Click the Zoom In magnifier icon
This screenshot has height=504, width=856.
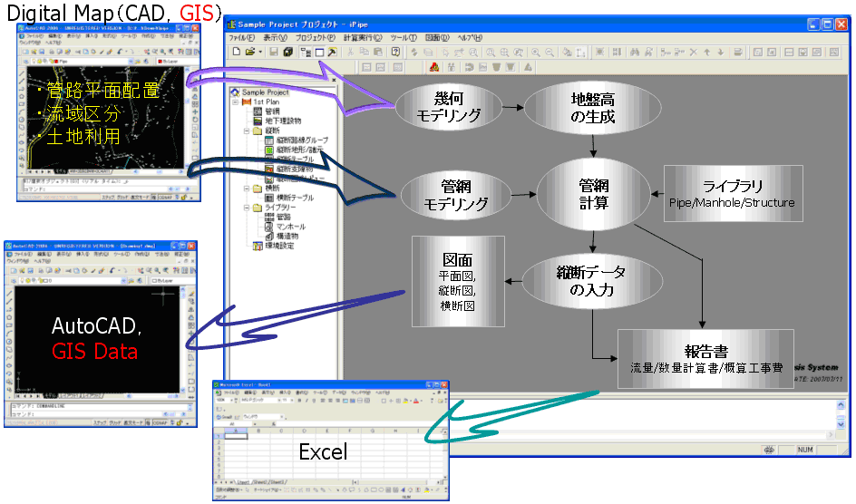tap(536, 53)
